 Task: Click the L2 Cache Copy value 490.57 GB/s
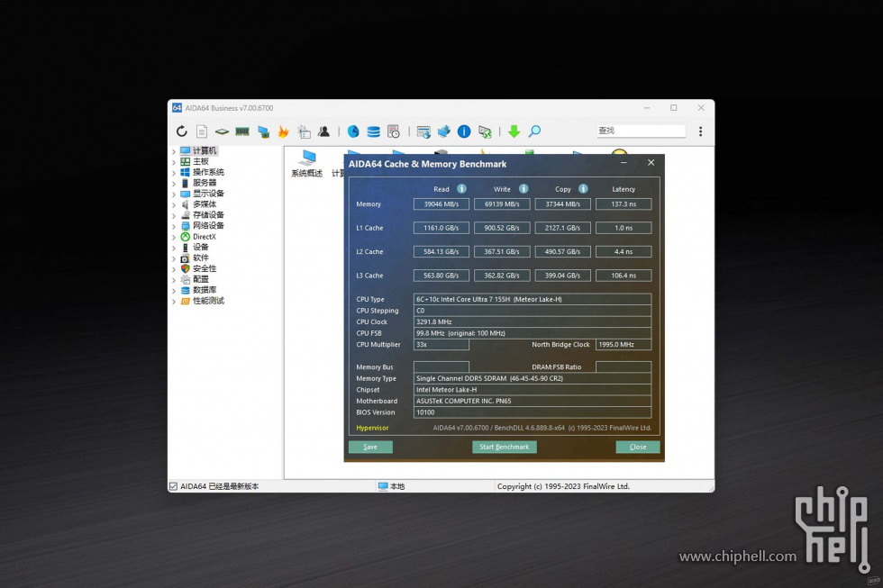pos(562,251)
